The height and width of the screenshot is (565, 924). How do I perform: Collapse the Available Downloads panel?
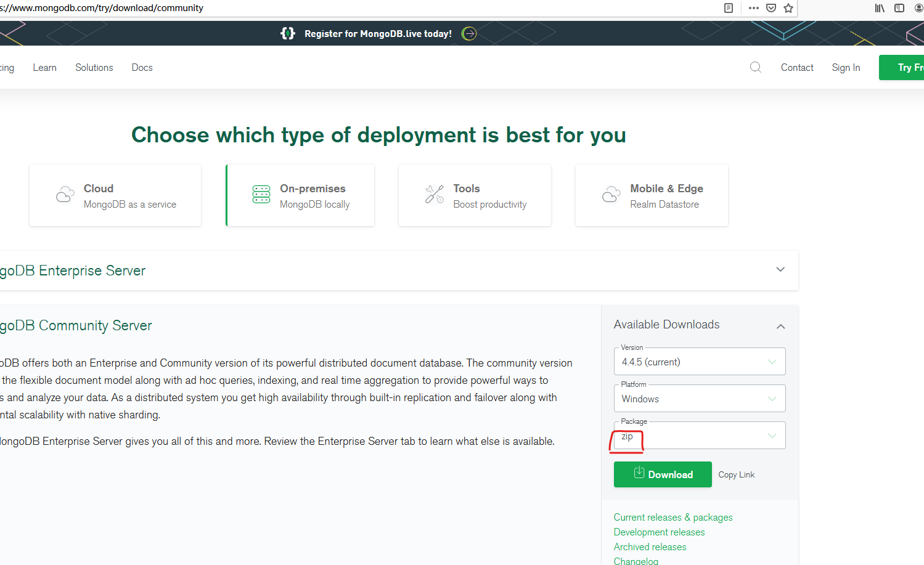click(x=781, y=326)
